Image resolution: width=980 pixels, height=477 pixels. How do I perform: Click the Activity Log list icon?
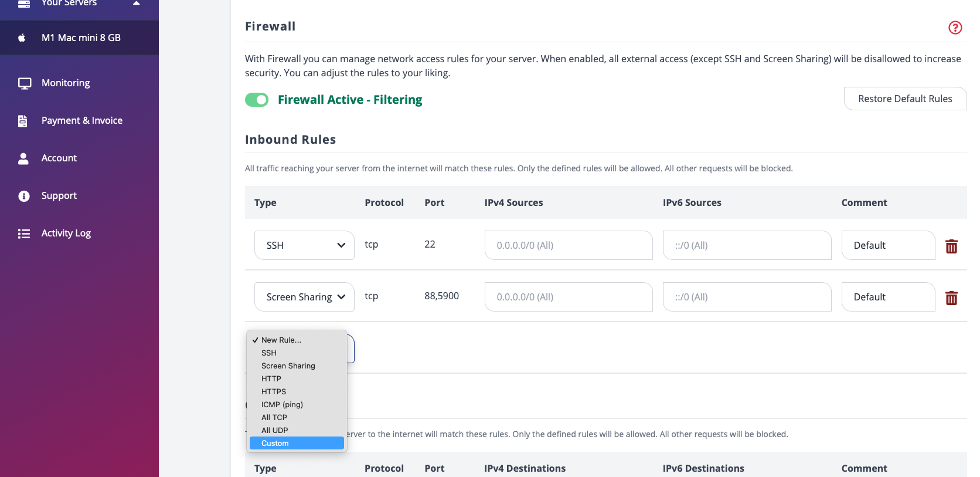coord(24,234)
